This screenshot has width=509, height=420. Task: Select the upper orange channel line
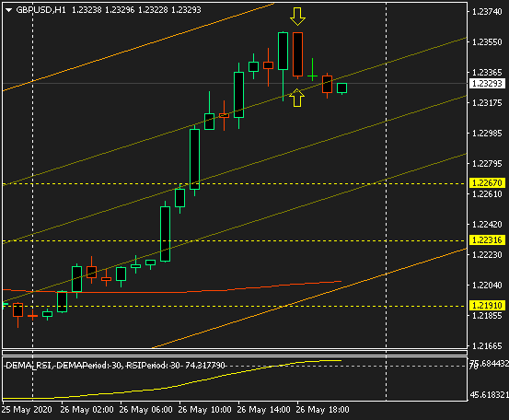tap(138, 47)
